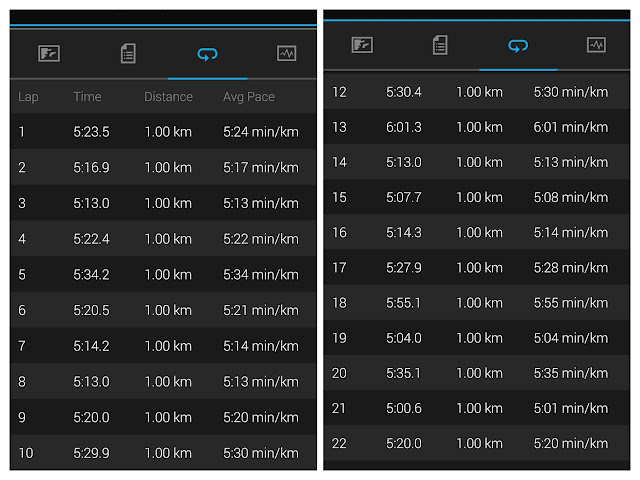Image resolution: width=640 pixels, height=480 pixels.
Task: Tap lap 10 row with time 5:29.9
Action: click(x=163, y=453)
